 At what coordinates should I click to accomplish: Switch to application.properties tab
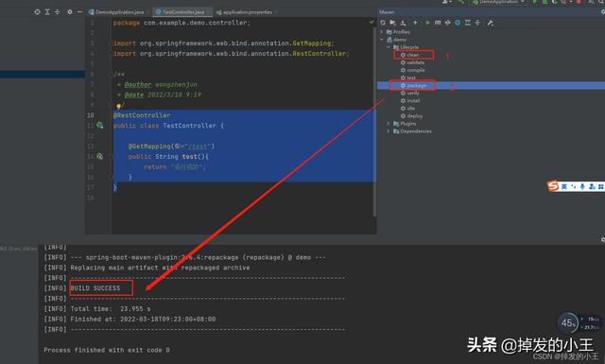point(247,12)
